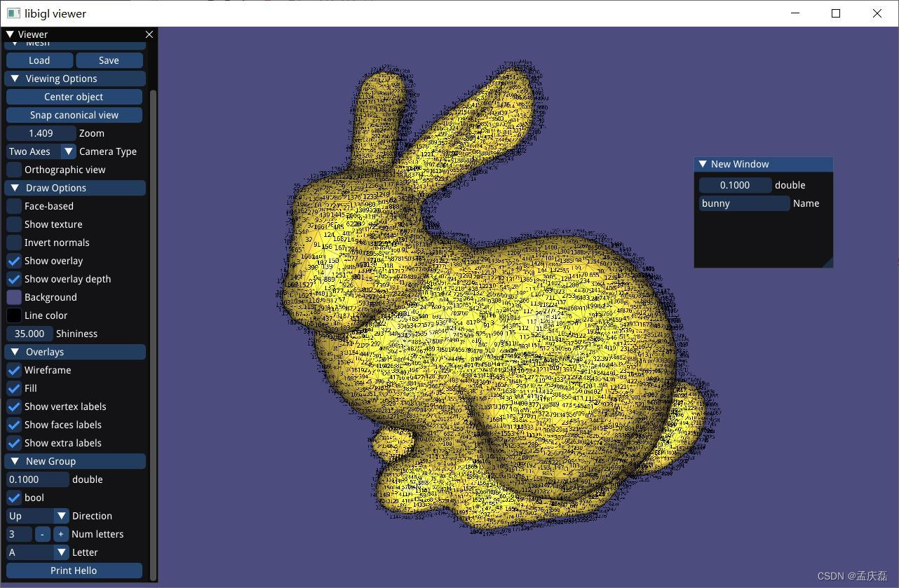Uncheck Show vertex labels checkbox
Image resolution: width=899 pixels, height=588 pixels.
(14, 406)
